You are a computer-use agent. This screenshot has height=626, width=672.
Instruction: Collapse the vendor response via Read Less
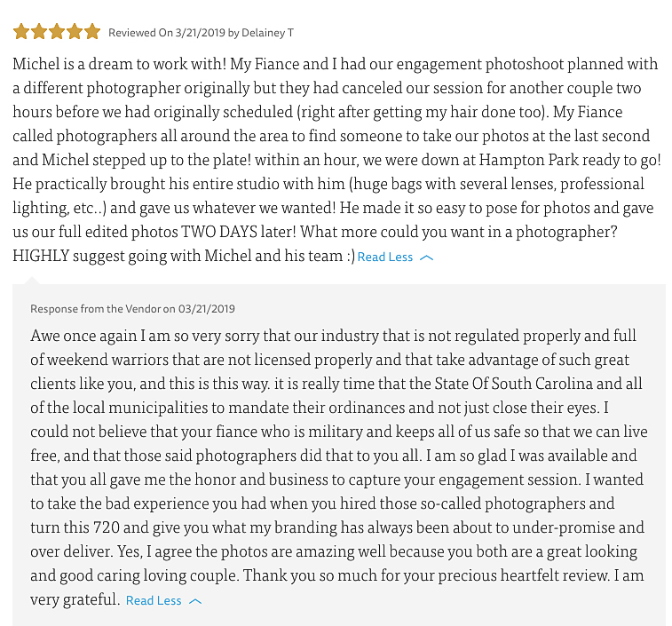(x=154, y=600)
